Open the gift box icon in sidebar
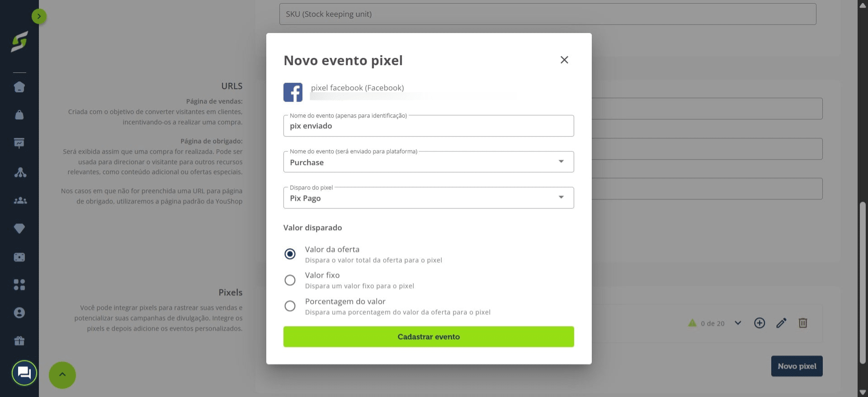868x397 pixels. tap(19, 341)
